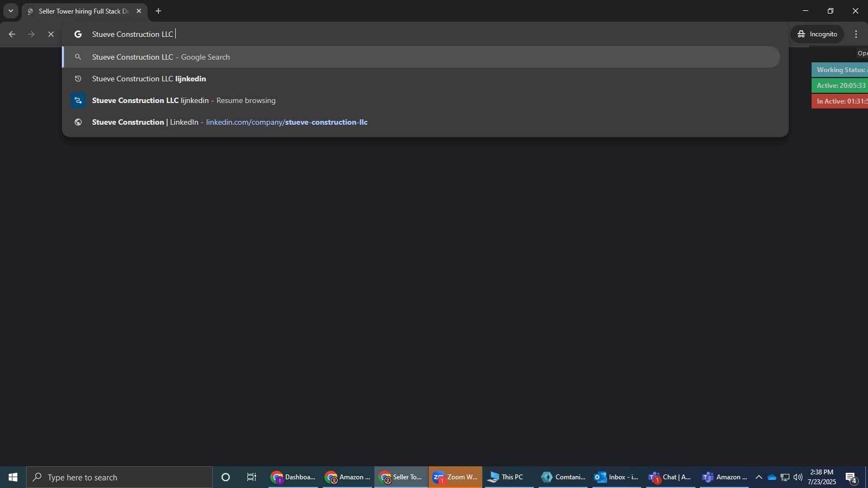Expand the system tray hidden icons chevron
Screen dimensions: 868x488
point(758,477)
